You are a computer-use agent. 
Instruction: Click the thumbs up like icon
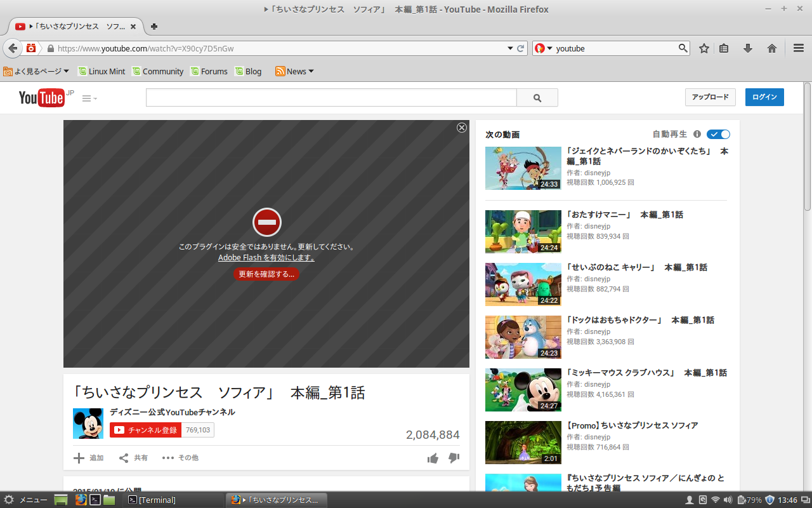click(x=433, y=458)
